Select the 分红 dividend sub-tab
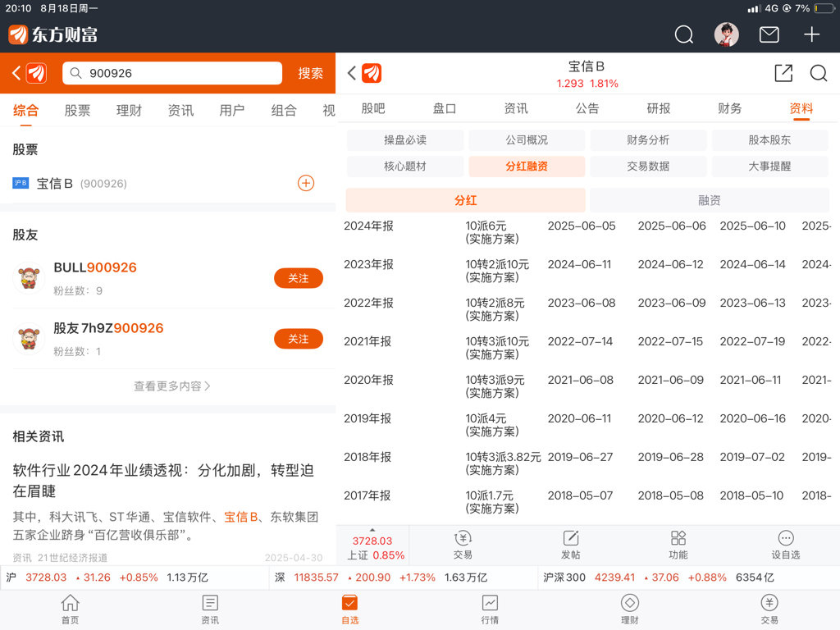 (x=466, y=200)
